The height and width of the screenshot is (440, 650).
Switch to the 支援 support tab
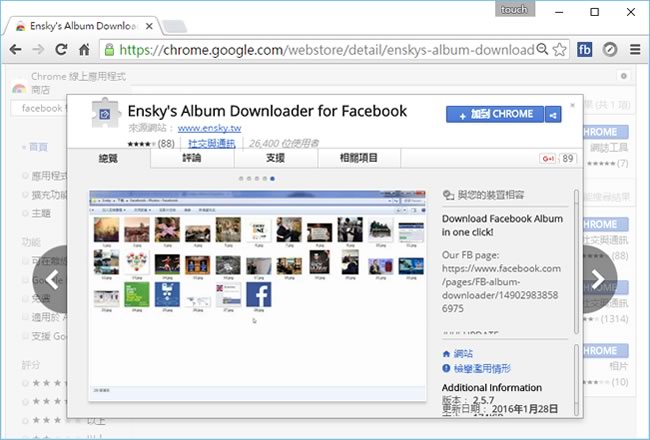click(276, 158)
